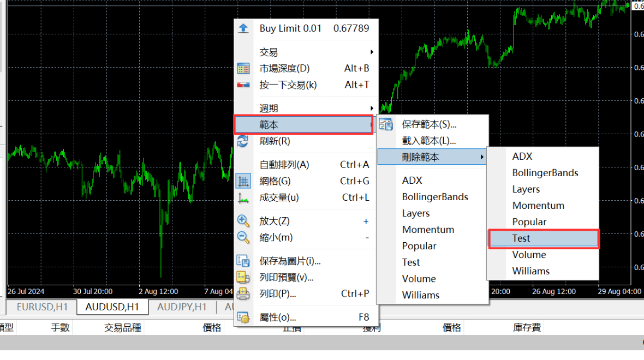The width and height of the screenshot is (644, 360).
Task: Delete Popular template in delete submenu
Action: (543, 222)
